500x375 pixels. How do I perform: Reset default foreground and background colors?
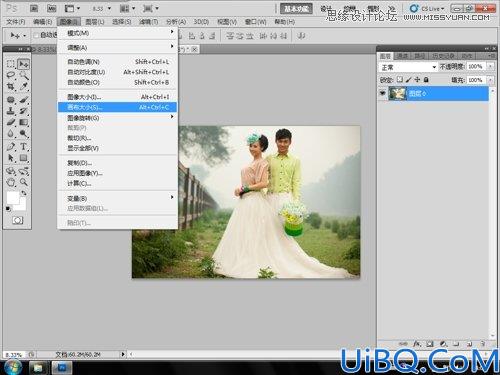[8, 209]
